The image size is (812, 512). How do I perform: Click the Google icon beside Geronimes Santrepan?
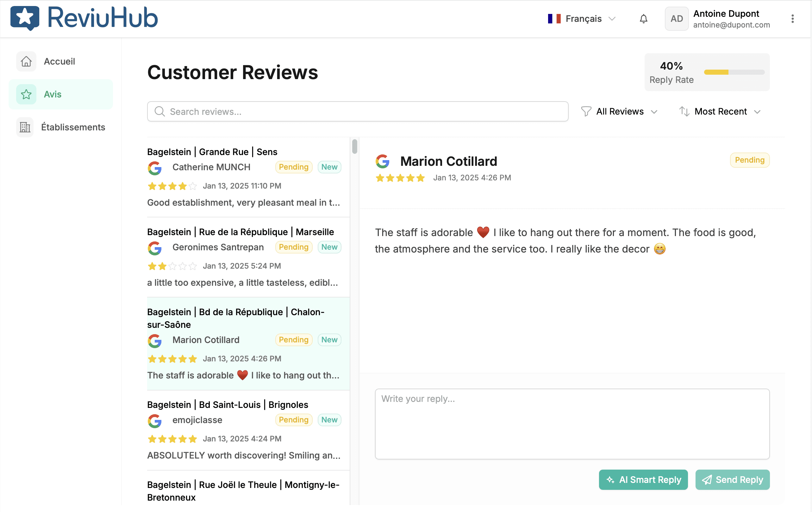155,248
